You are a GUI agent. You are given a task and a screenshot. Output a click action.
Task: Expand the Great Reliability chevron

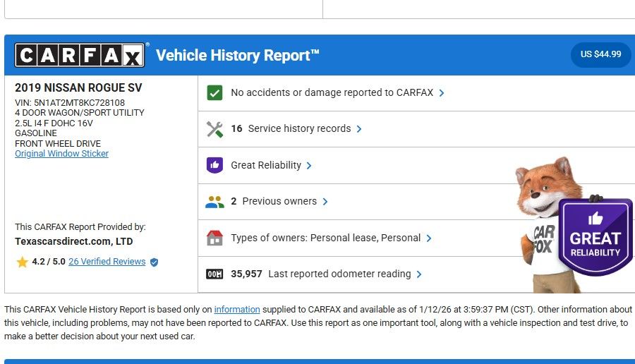[x=309, y=166]
